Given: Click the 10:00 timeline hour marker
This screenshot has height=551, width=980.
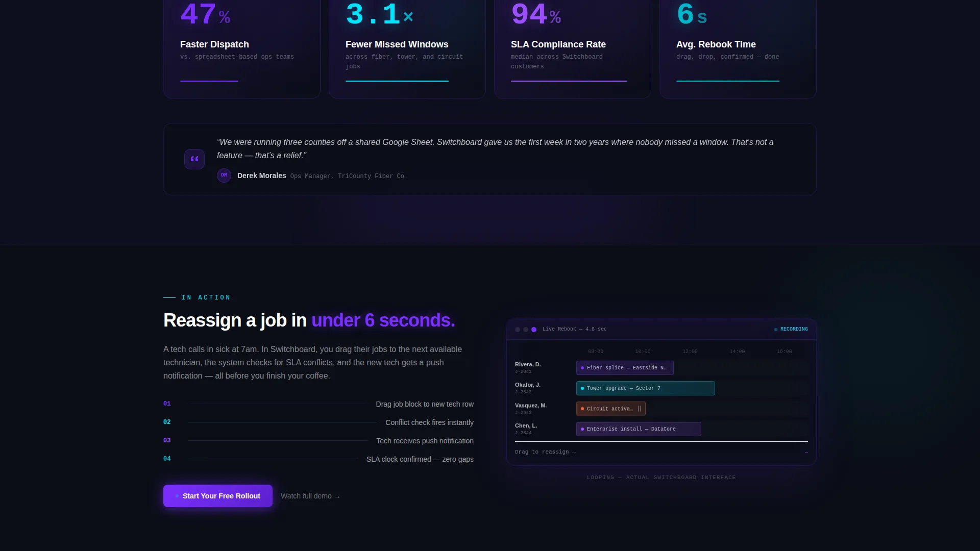Looking at the screenshot, I should [x=643, y=352].
